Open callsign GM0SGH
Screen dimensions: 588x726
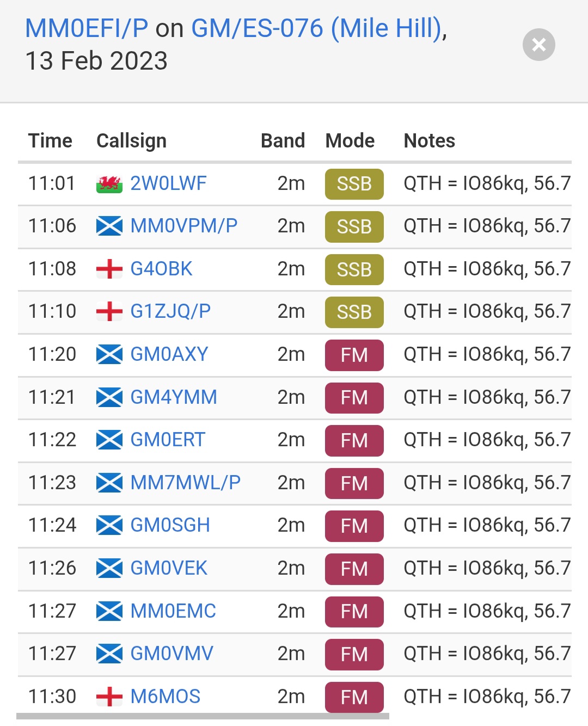coord(170,525)
